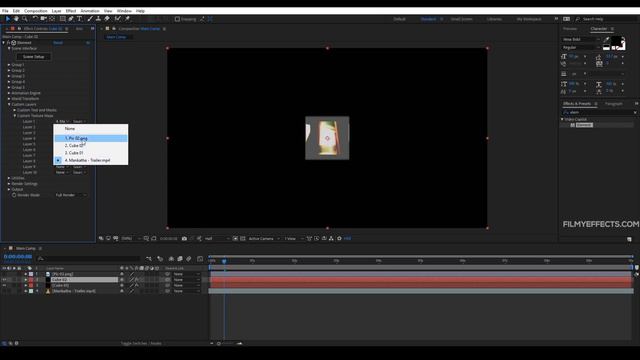Expand the World Transform section
Image resolution: width=640 pixels, height=360 pixels.
pyautogui.click(x=9, y=99)
